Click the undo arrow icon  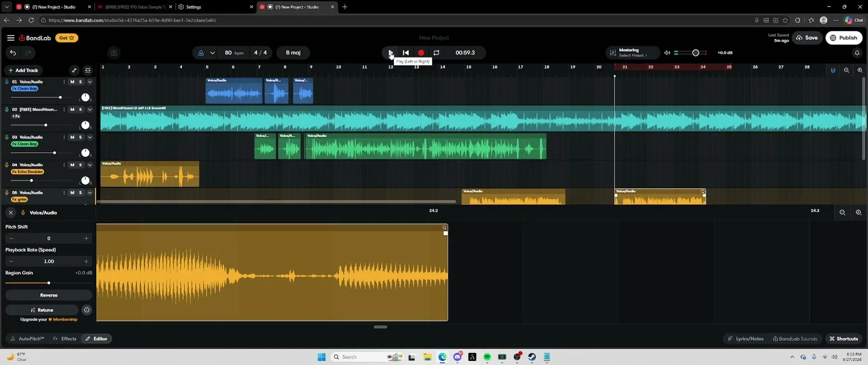tap(13, 53)
